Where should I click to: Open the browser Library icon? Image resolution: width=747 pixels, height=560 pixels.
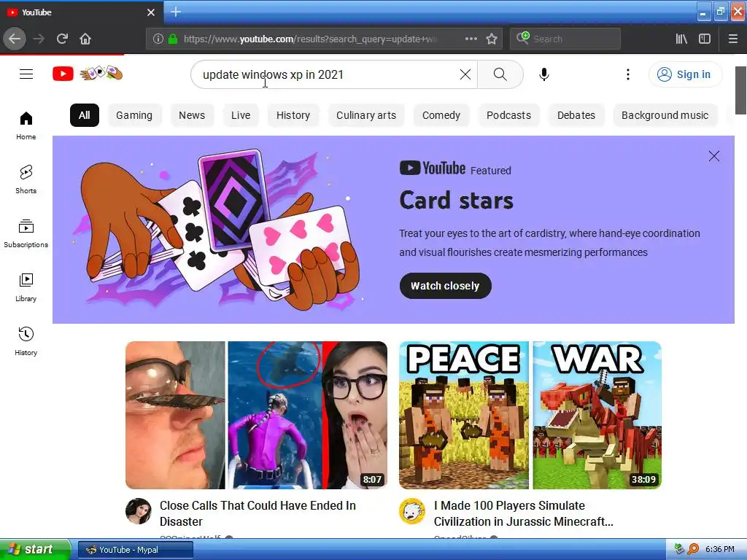pos(681,39)
